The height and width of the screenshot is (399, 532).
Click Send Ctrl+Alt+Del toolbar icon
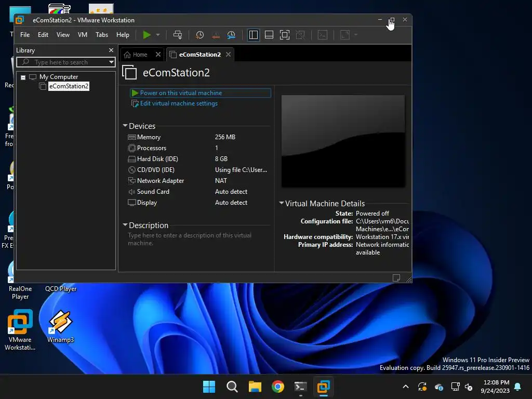click(178, 35)
